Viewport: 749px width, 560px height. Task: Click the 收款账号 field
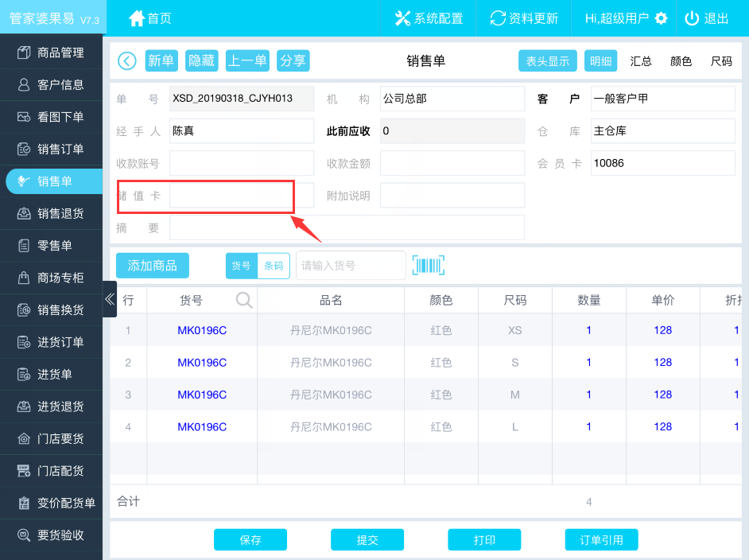[242, 163]
